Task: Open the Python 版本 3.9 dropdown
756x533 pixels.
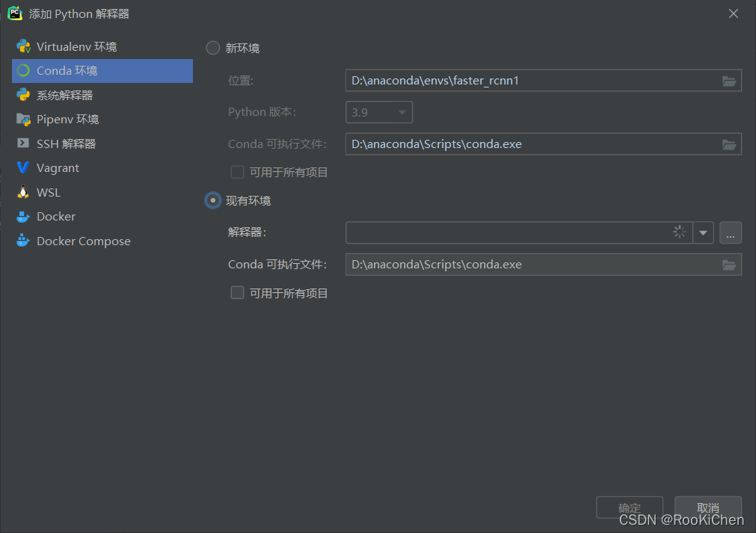Action: (379, 112)
